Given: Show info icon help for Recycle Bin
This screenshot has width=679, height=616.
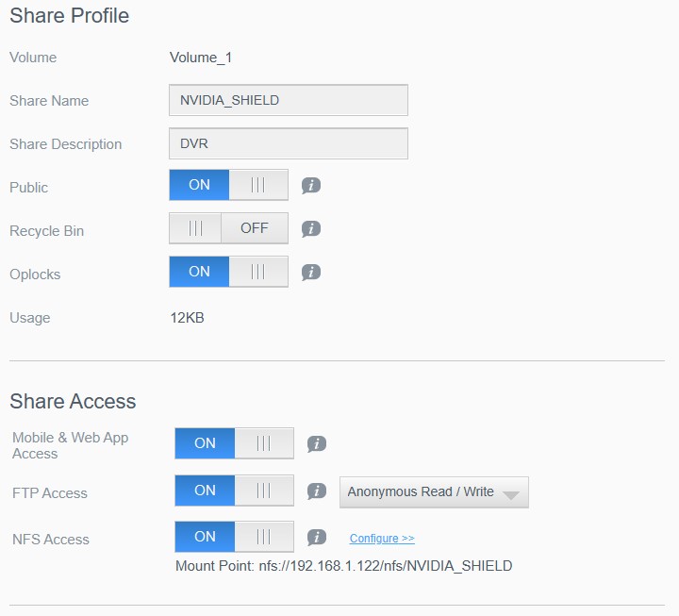Looking at the screenshot, I should 311,228.
